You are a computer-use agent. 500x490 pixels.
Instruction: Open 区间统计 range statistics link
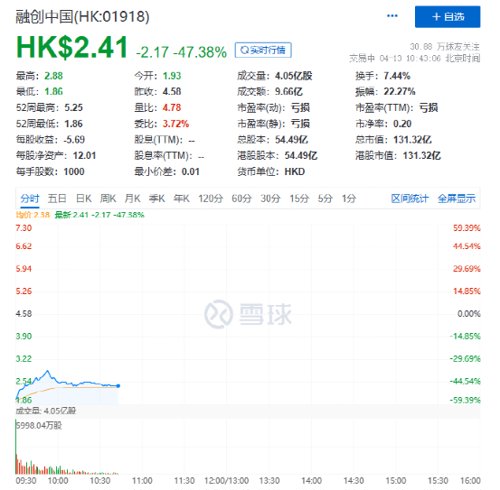click(410, 199)
